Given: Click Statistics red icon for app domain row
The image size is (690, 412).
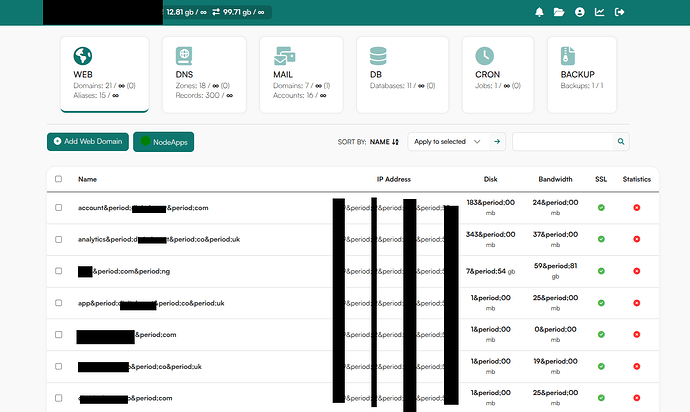Looking at the screenshot, I should click(636, 303).
